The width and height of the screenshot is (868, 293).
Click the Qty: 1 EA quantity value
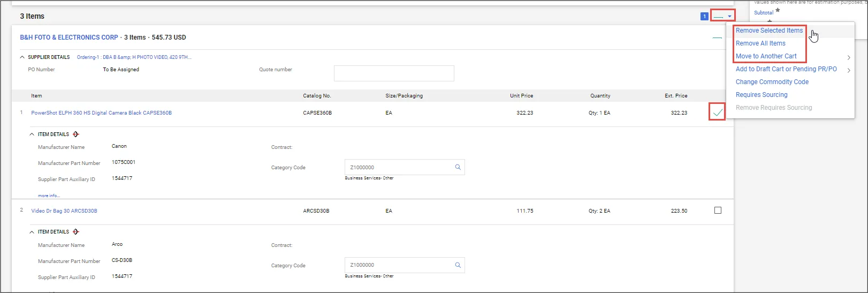pyautogui.click(x=599, y=113)
